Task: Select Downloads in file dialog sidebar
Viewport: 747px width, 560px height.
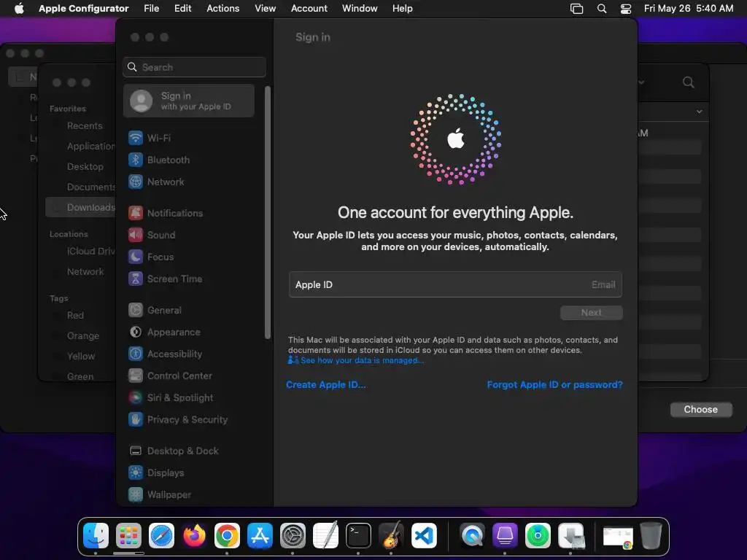Action: click(x=80, y=208)
